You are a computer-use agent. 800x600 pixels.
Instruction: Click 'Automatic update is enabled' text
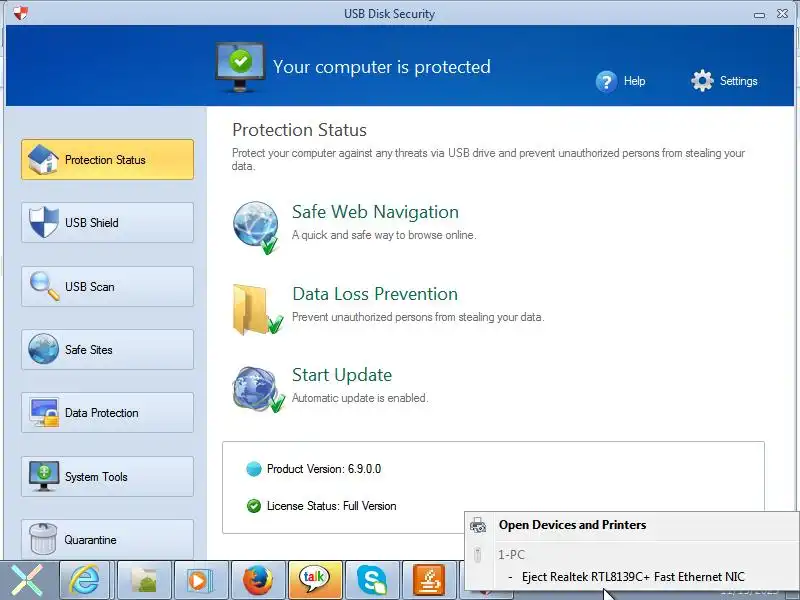click(x=360, y=398)
